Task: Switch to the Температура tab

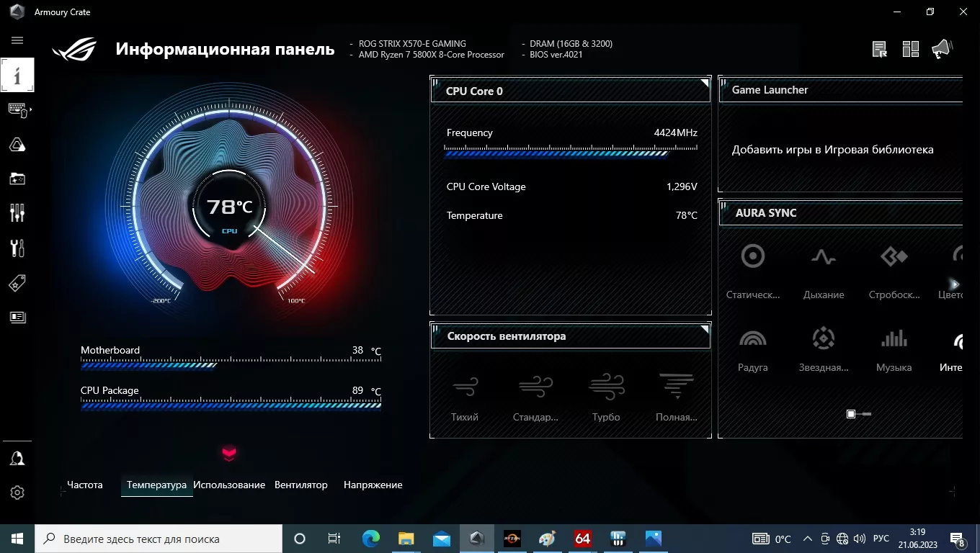Action: [x=156, y=485]
